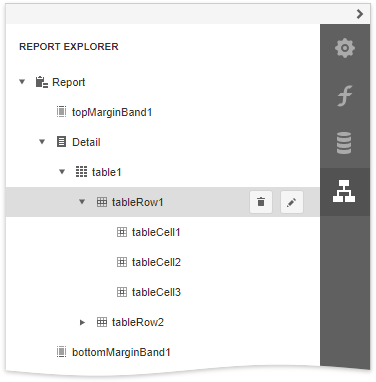Viewport: 376px width, 382px height.
Task: Click the Report node clipboard icon
Action: tap(42, 82)
